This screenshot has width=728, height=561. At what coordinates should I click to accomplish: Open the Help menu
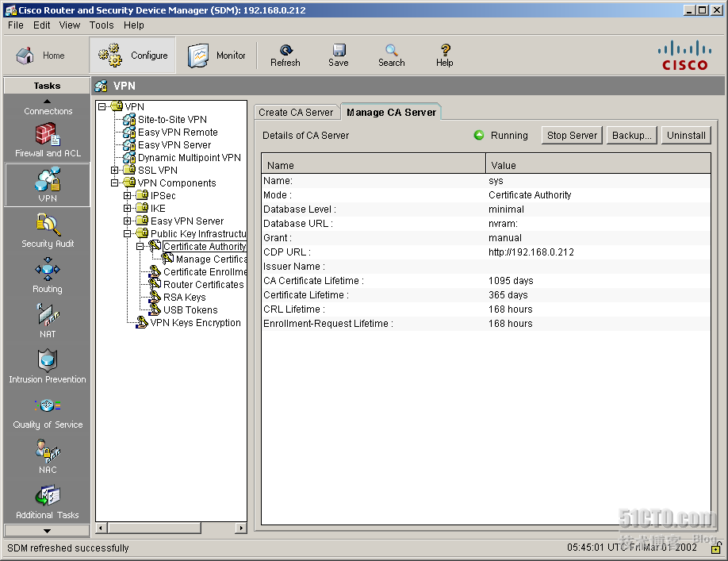coord(134,25)
